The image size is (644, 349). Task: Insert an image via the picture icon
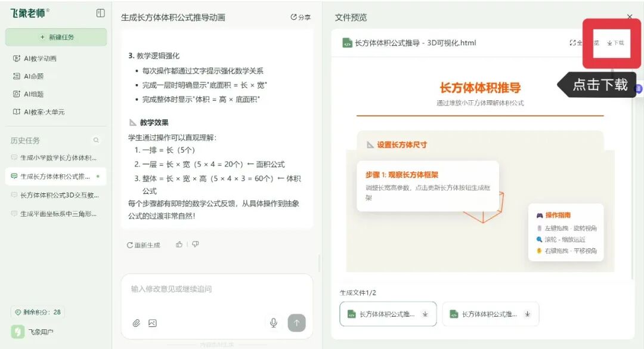point(153,323)
